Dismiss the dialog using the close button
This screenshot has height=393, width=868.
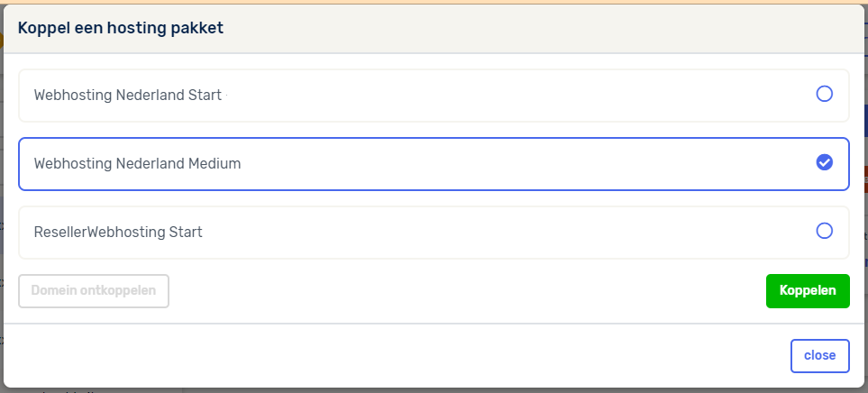pos(819,355)
